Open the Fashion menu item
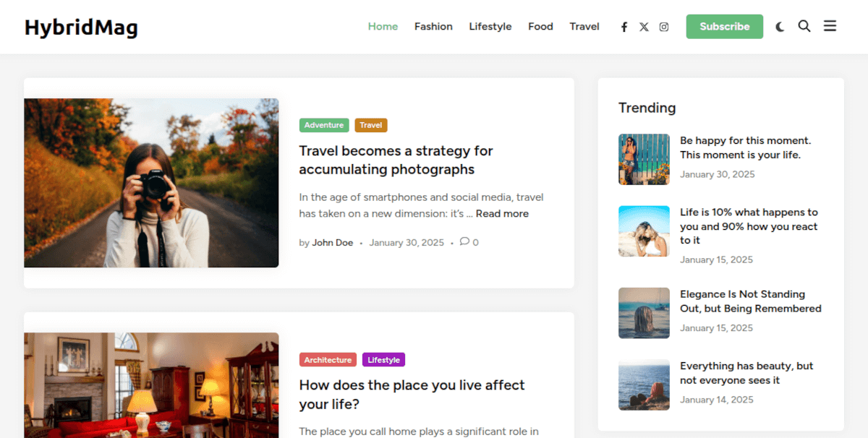 pos(433,27)
